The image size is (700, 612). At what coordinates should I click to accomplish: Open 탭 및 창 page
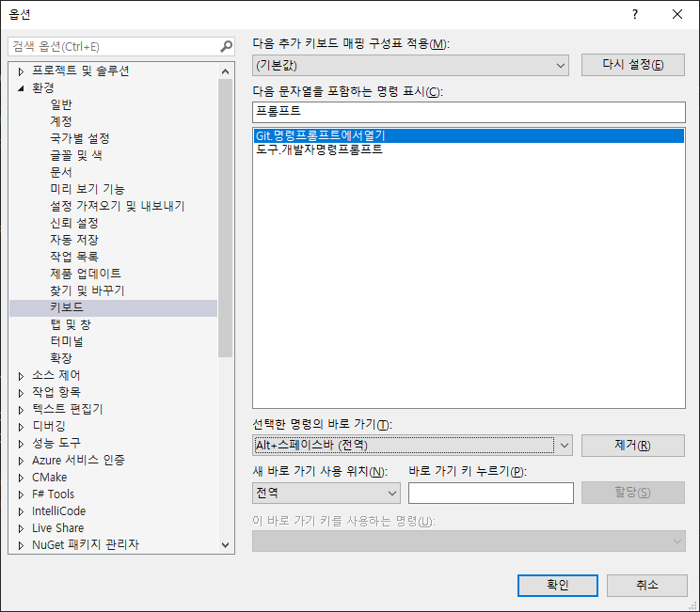[71, 324]
